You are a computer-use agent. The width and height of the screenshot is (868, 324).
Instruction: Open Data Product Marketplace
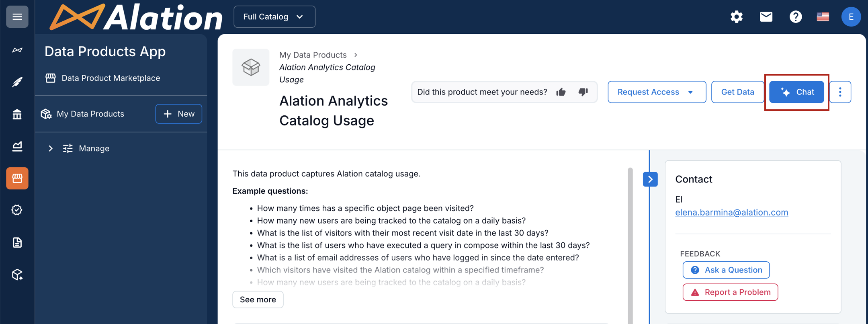tap(111, 78)
